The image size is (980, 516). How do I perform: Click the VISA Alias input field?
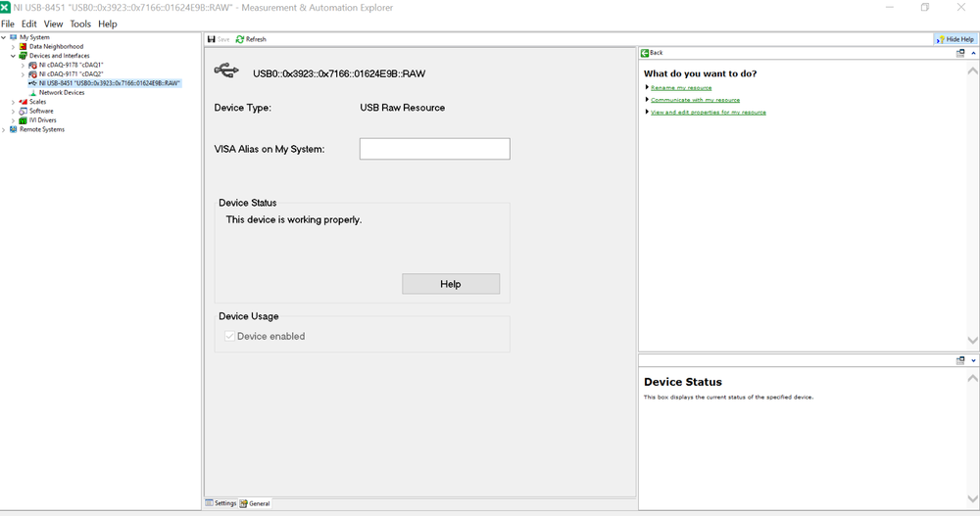[x=434, y=149]
